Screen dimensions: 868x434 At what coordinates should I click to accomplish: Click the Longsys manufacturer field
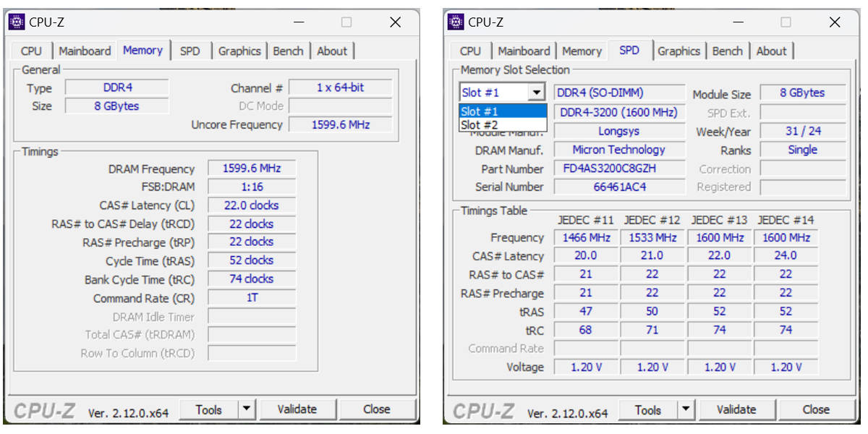620,132
